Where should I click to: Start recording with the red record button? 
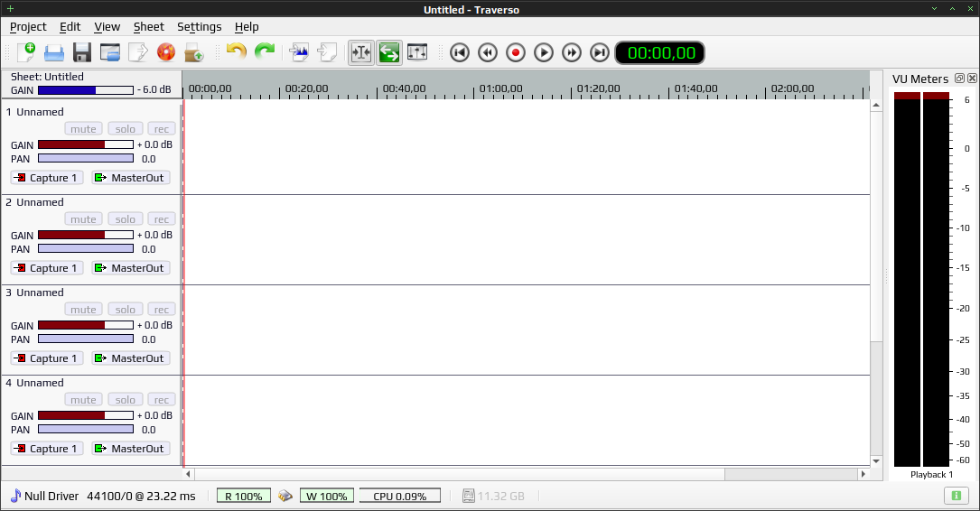pyautogui.click(x=516, y=52)
